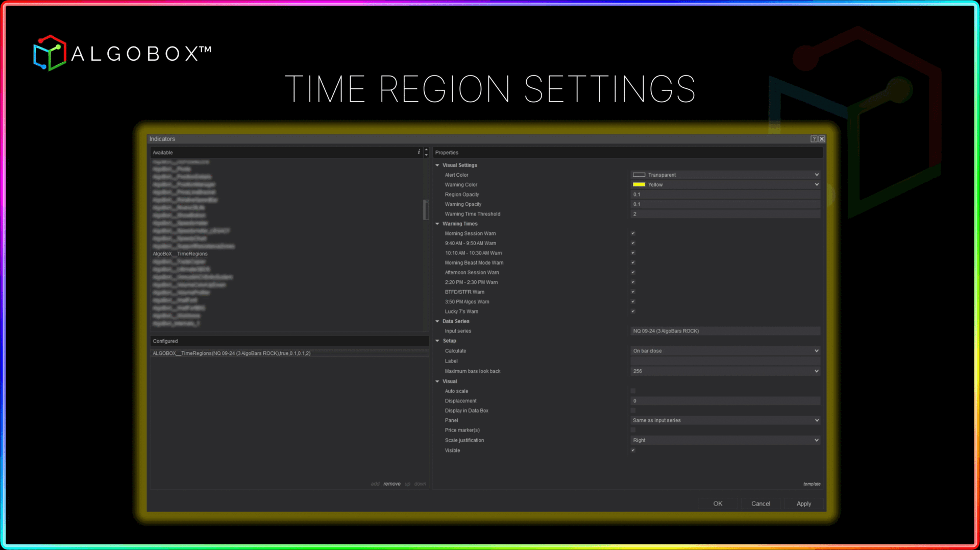980x550 pixels.
Task: Click the remove link
Action: 391,484
